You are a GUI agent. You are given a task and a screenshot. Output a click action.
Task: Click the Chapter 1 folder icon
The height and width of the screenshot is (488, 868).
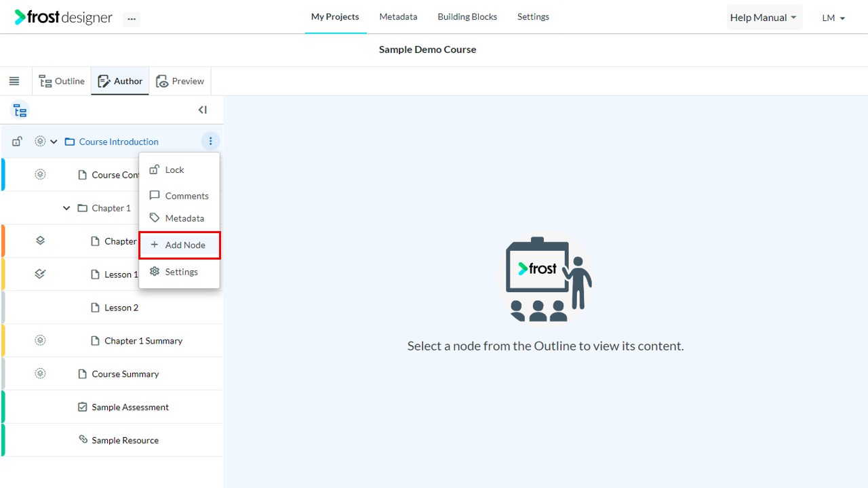(82, 208)
